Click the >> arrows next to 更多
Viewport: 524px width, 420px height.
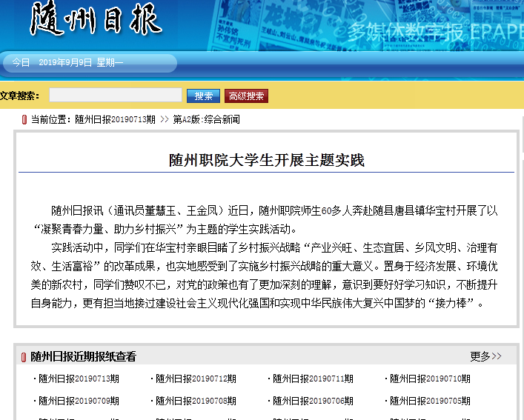pos(497,356)
